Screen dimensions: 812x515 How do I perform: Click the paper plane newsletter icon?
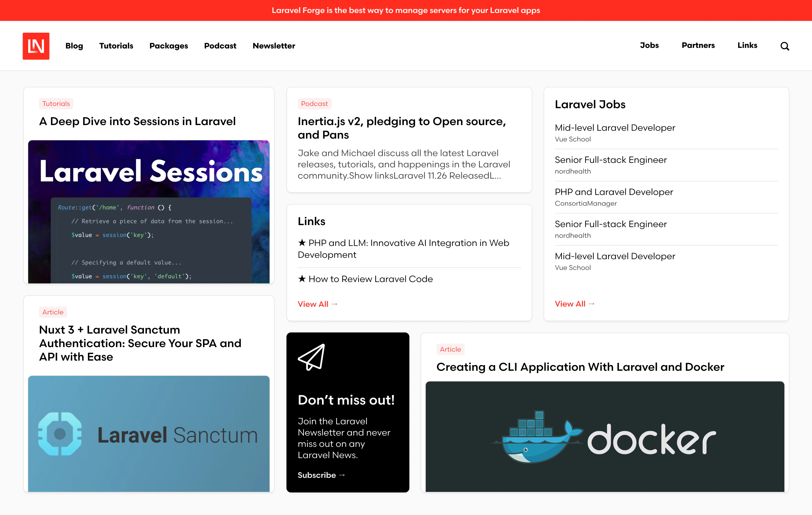tap(311, 357)
